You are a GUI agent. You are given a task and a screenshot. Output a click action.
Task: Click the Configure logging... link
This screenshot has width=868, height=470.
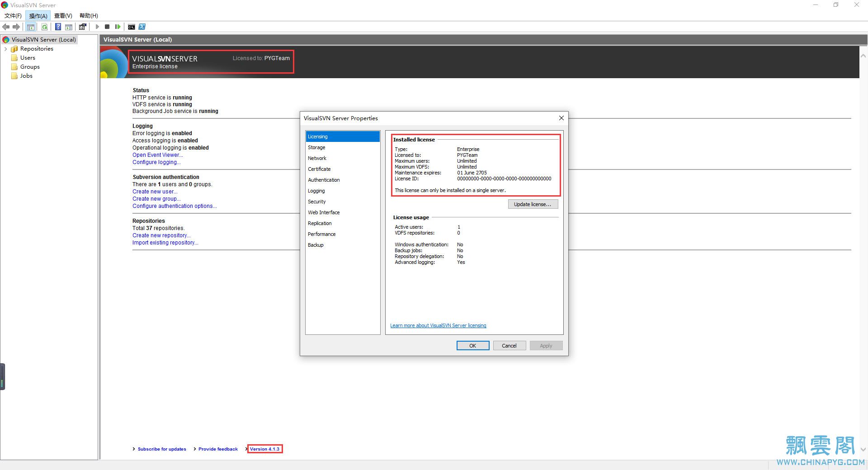pyautogui.click(x=156, y=162)
